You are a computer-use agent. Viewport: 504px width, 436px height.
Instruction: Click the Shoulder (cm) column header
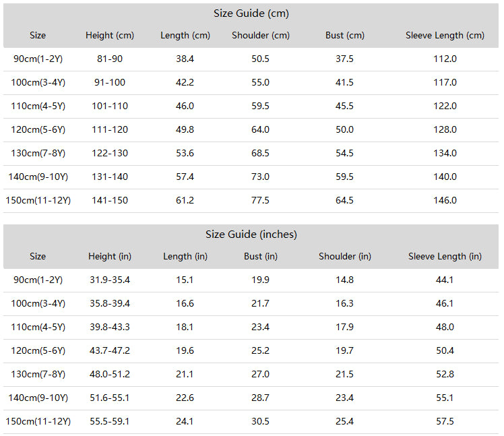(261, 35)
